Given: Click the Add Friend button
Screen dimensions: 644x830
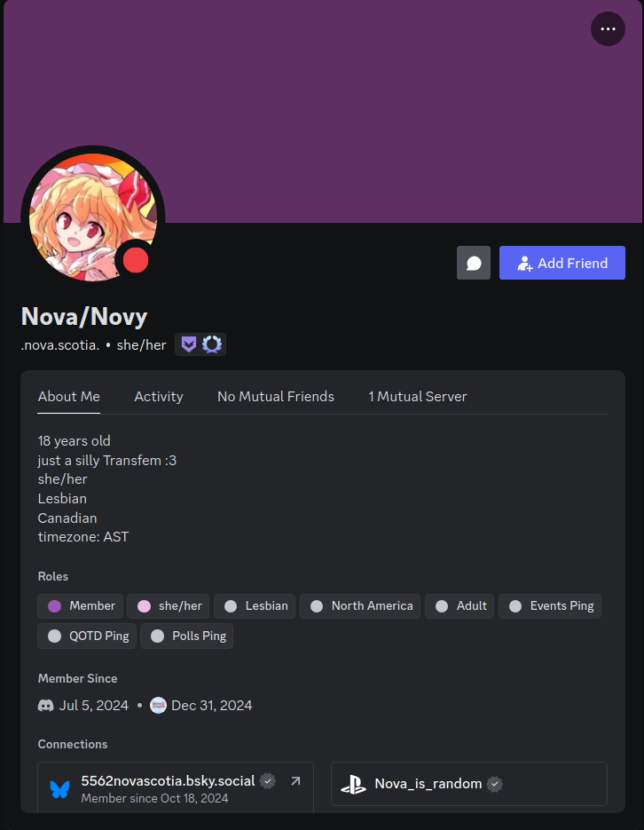Looking at the screenshot, I should [x=562, y=263].
